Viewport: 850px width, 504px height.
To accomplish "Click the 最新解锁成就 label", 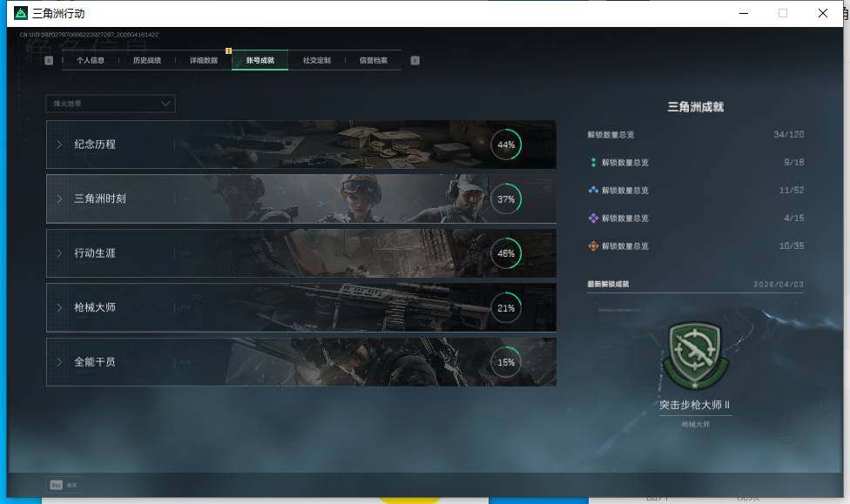I will coord(608,284).
